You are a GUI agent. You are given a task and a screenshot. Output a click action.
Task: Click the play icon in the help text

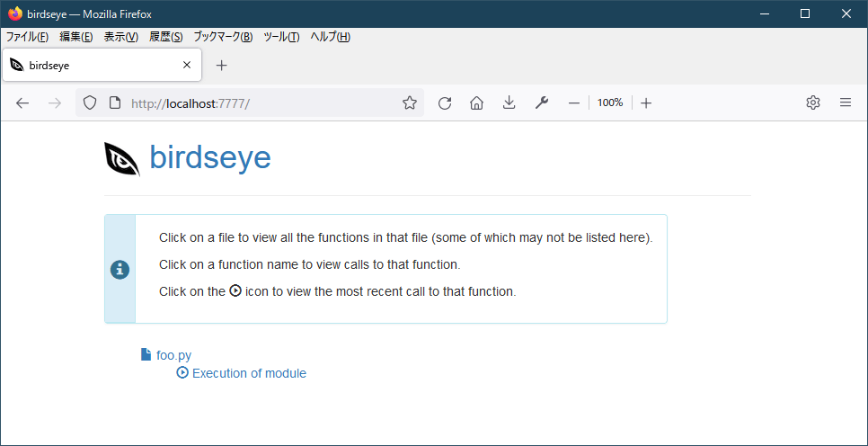(x=235, y=290)
